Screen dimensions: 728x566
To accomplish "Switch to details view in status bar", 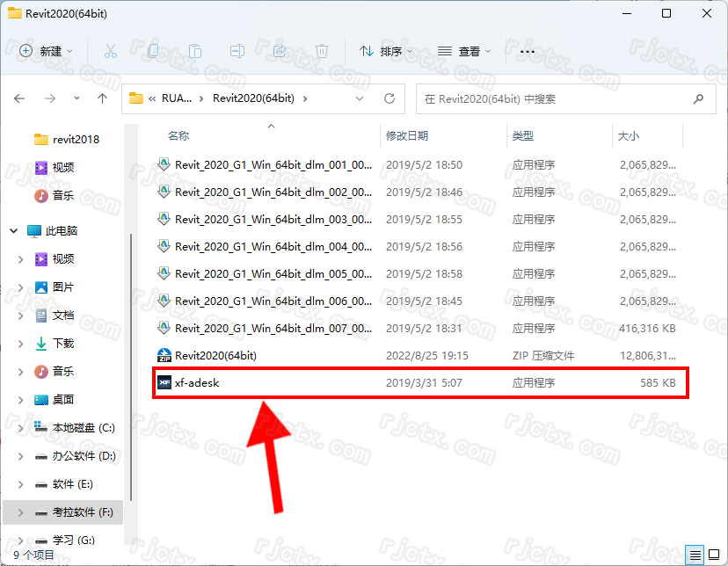I will point(695,555).
